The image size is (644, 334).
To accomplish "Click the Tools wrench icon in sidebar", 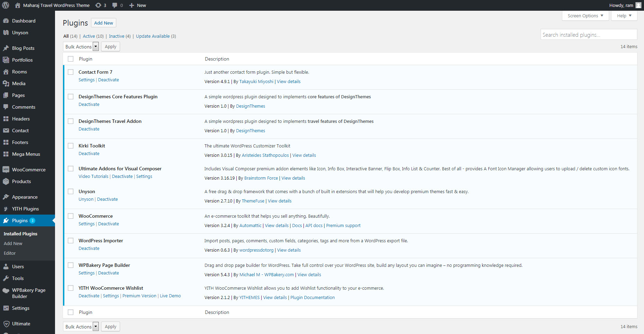I will (x=6, y=278).
